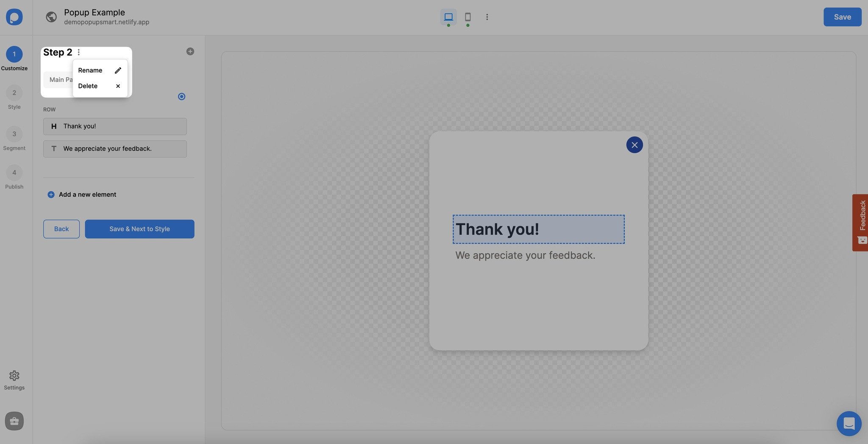Click the plus icon to add a new step
Image resolution: width=868 pixels, height=444 pixels.
190,51
